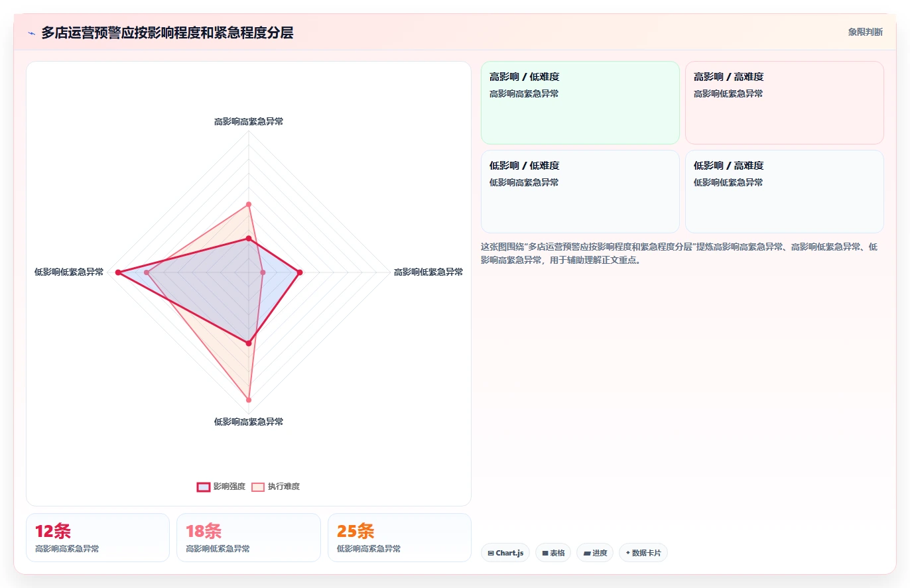The width and height of the screenshot is (910, 588).
Task: Open the 高影响 / 低难度 quadrant card
Action: (580, 103)
